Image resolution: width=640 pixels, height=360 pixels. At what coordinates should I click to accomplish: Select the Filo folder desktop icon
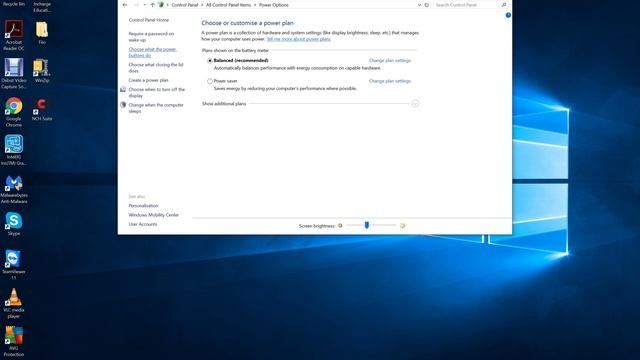coord(42,33)
